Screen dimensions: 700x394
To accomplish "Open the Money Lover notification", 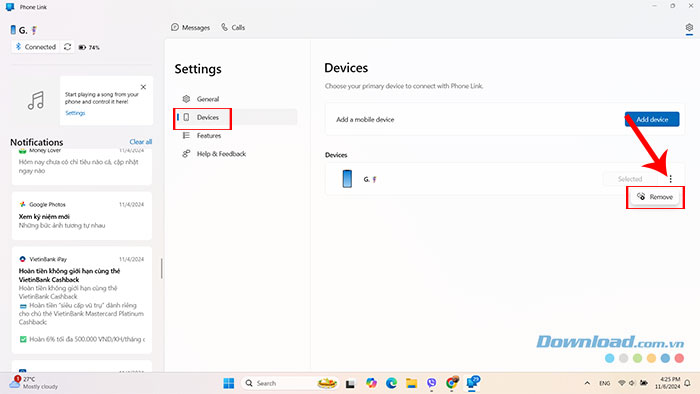I will (82, 166).
